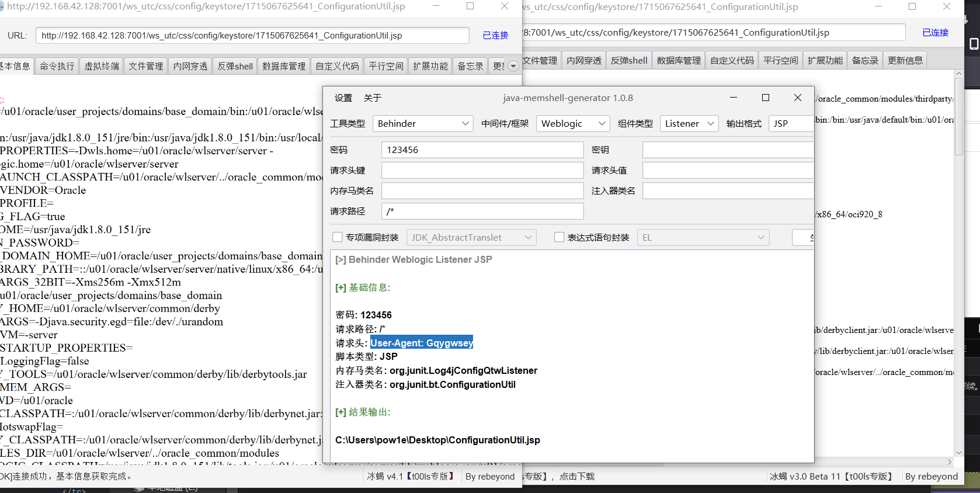Switch to 基本信息 tab in left window
This screenshot has height=493, width=980.
click(x=16, y=66)
